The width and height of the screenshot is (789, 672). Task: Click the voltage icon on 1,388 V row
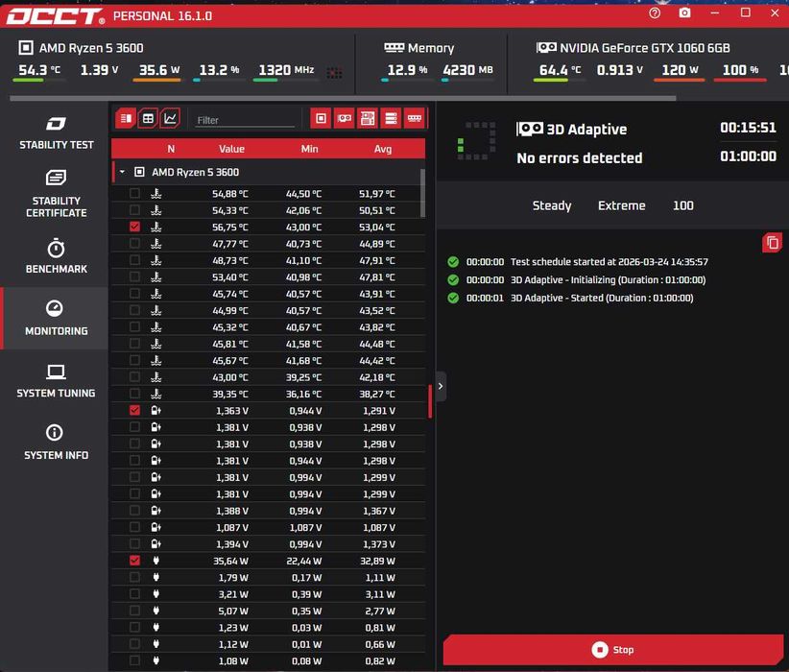pos(156,511)
